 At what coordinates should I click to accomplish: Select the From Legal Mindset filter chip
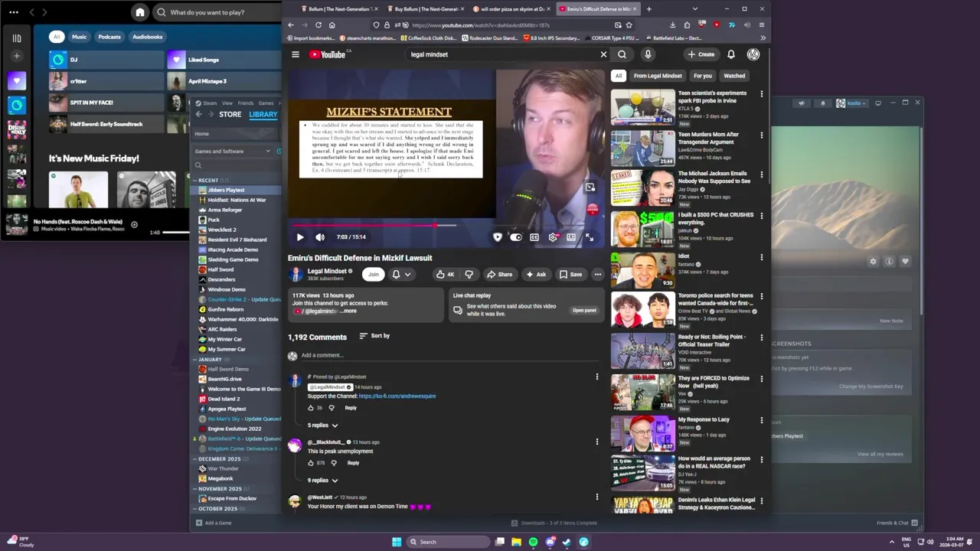click(658, 76)
